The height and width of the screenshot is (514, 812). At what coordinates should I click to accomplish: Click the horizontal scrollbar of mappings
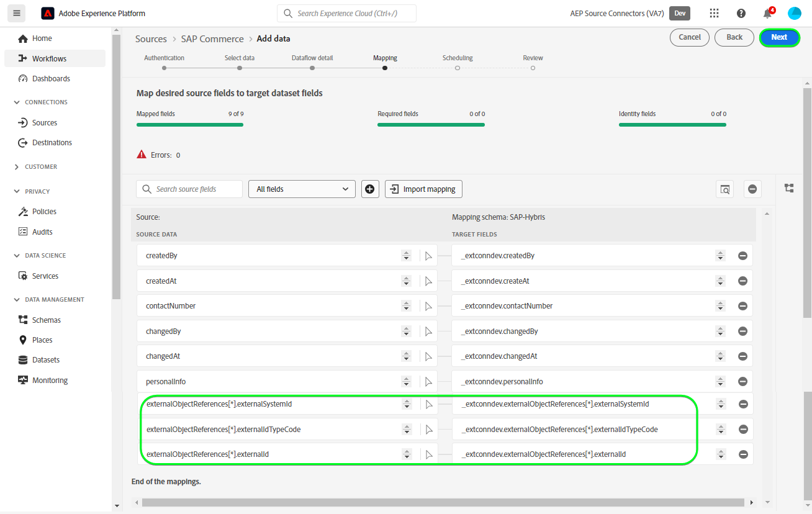coord(443,502)
